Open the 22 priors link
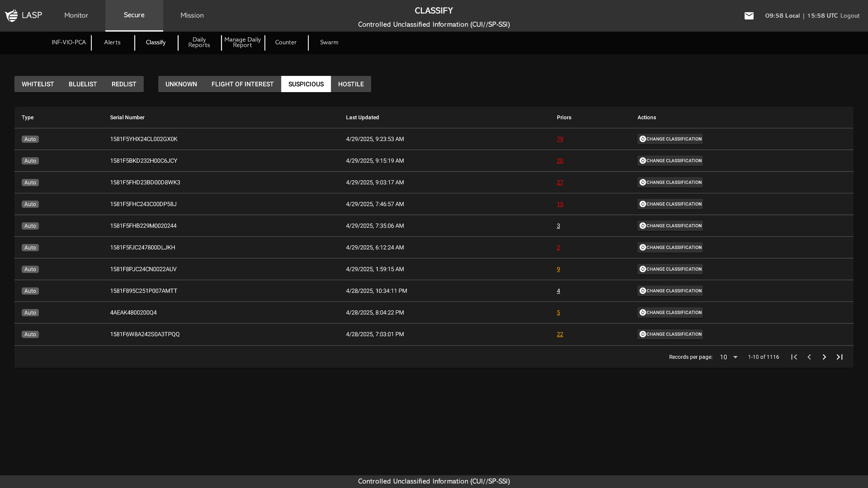868x488 pixels. pos(560,334)
